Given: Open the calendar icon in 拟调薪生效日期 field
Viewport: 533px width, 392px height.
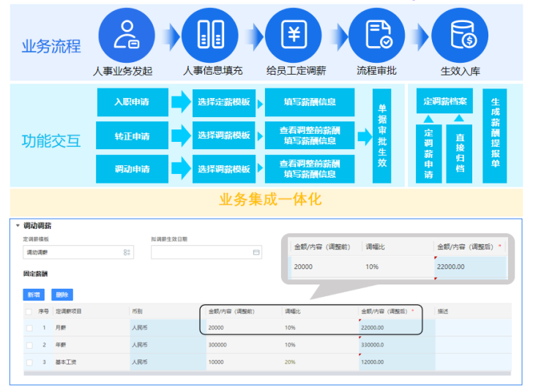Looking at the screenshot, I should [x=256, y=252].
